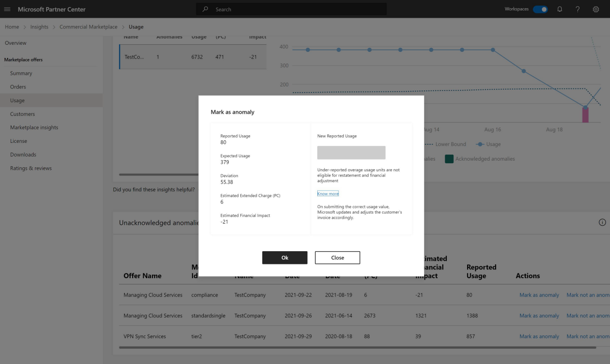Click Mark not an anomaly in the tier2 row

(x=588, y=337)
